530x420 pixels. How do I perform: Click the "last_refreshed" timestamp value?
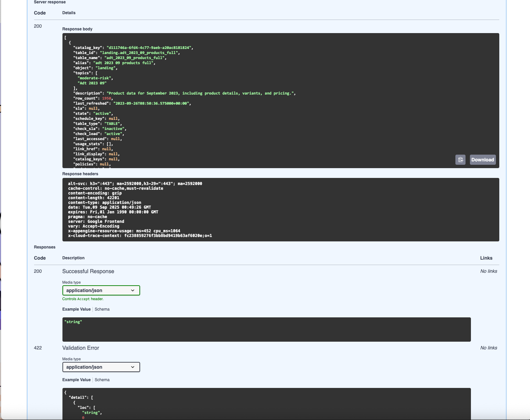coord(151,103)
